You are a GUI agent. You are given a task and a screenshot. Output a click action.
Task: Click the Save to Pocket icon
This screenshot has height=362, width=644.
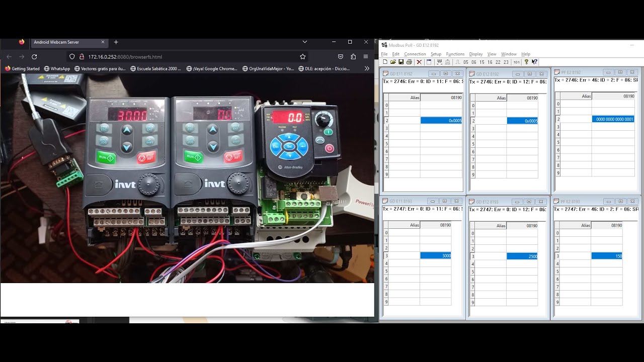(341, 57)
